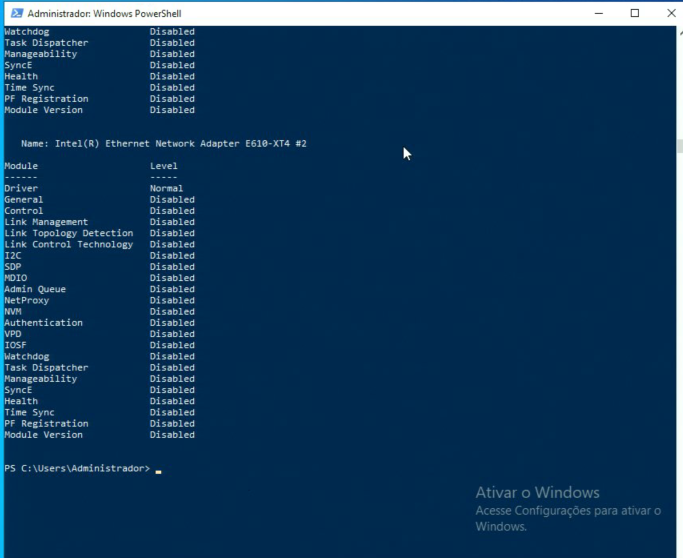683x558 pixels.
Task: Minimize the PowerShell window
Action: [x=598, y=13]
